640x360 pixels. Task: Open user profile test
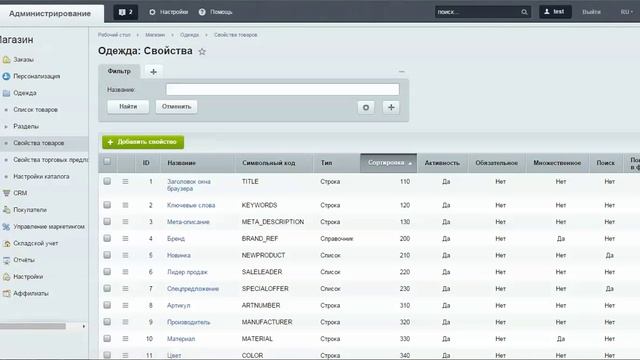tap(555, 12)
